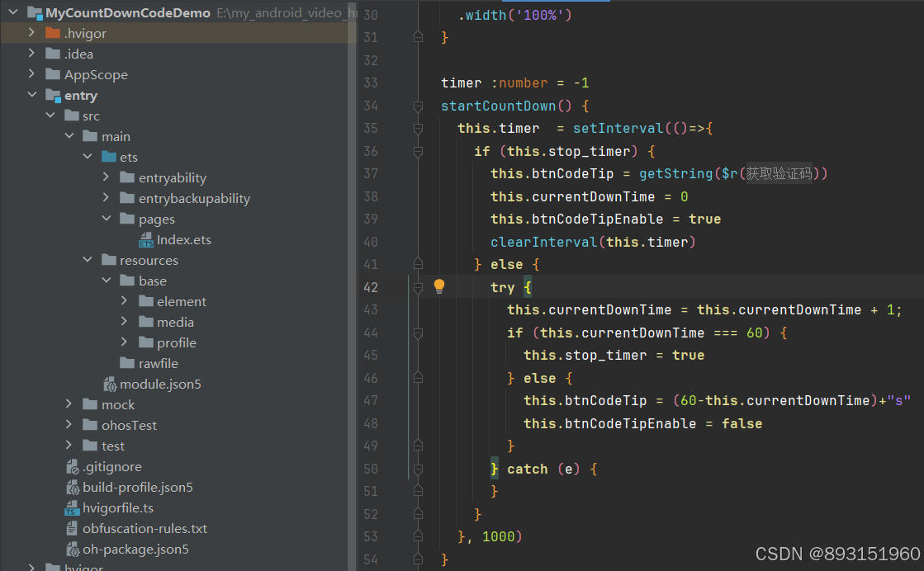This screenshot has height=571, width=924.
Task: Click the oh-package.json5 file icon
Action: (73, 550)
